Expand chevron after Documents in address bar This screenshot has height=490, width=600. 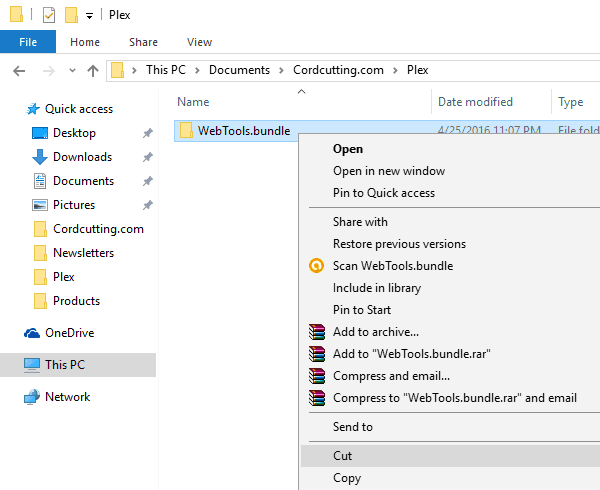(x=281, y=70)
